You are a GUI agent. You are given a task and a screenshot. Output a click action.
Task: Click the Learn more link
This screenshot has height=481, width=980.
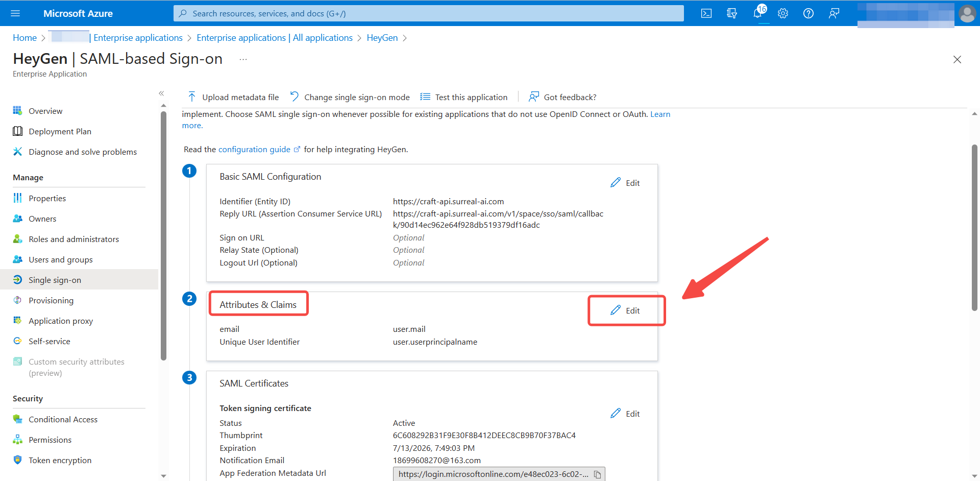[x=660, y=114]
